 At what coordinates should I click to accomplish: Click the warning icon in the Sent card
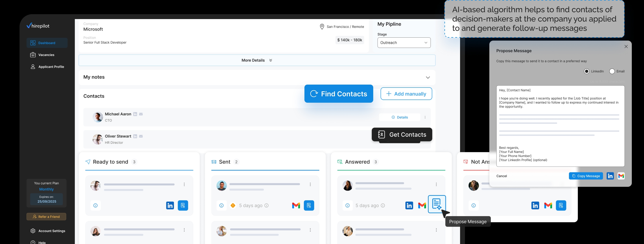pos(232,205)
